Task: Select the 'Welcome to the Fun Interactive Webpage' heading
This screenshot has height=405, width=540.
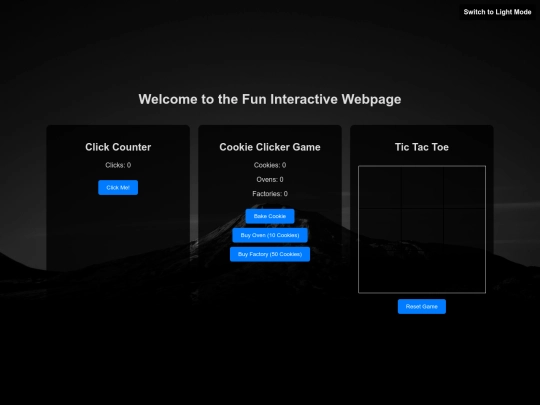Action: point(270,99)
